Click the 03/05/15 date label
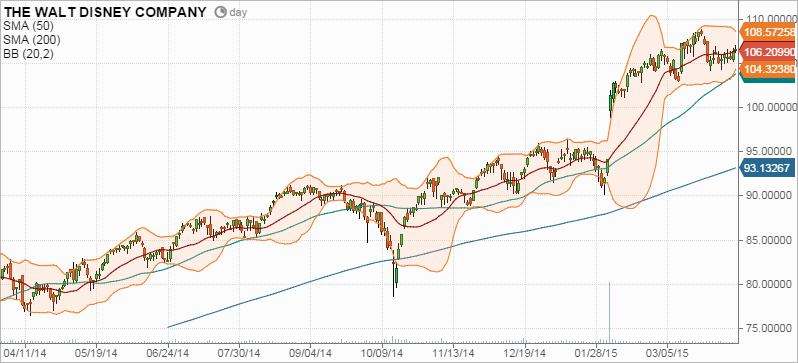This screenshot has width=798, height=363. coord(667,352)
